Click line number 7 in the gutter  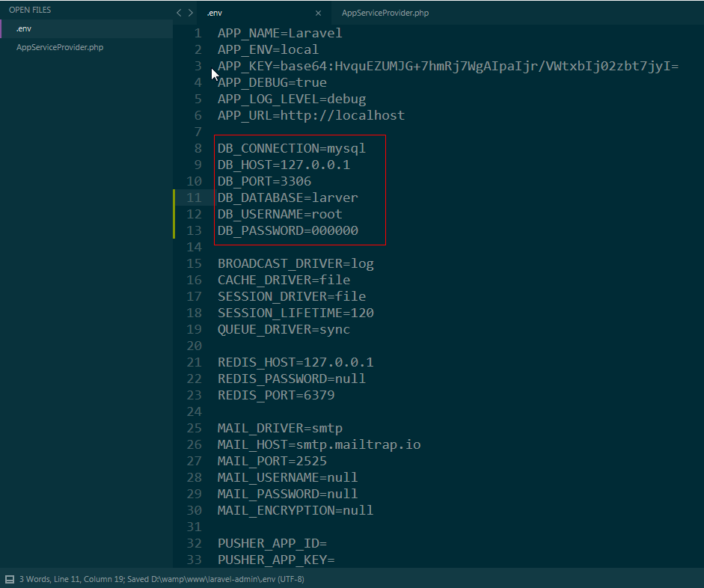coord(198,132)
